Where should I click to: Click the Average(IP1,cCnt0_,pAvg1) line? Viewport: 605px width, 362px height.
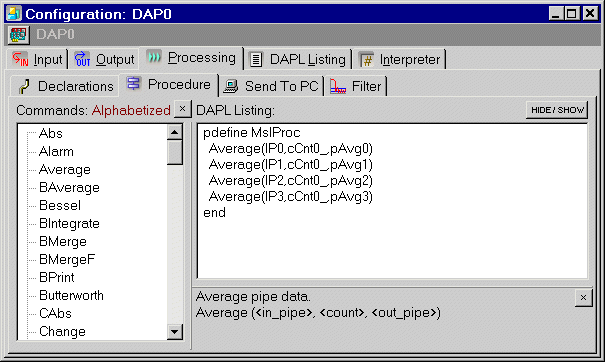pyautogui.click(x=291, y=165)
